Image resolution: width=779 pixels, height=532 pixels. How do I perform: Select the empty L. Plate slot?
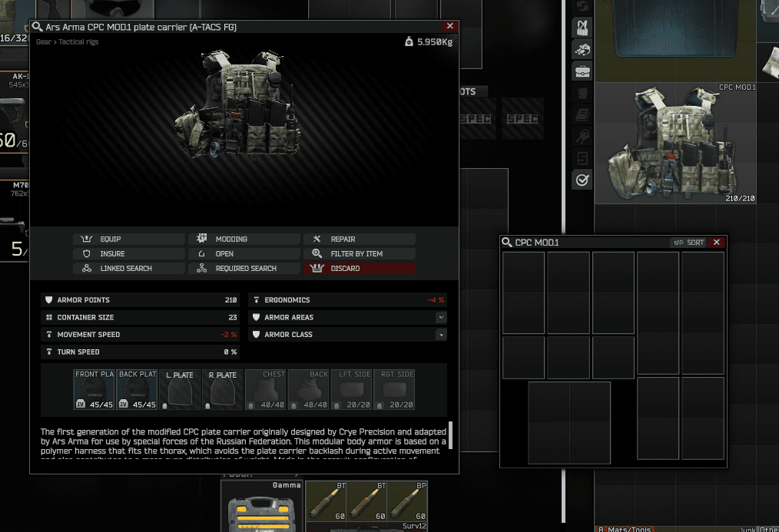[x=180, y=389]
